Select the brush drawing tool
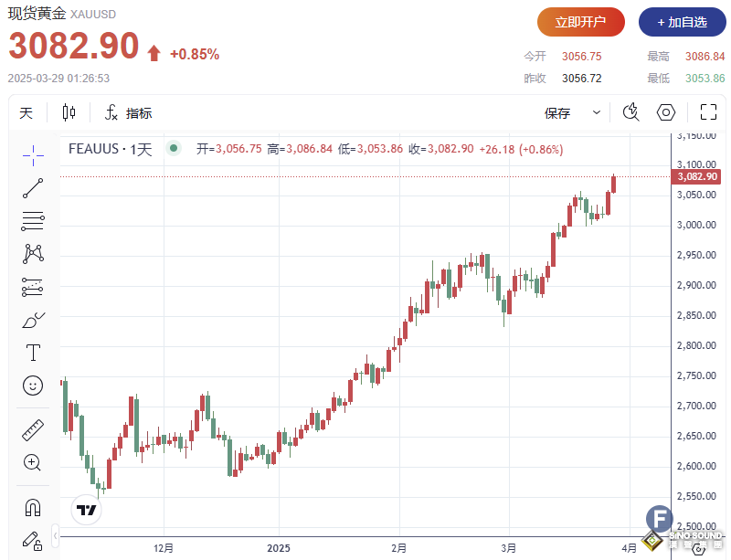Viewport: 731px width, 560px height. [x=33, y=319]
